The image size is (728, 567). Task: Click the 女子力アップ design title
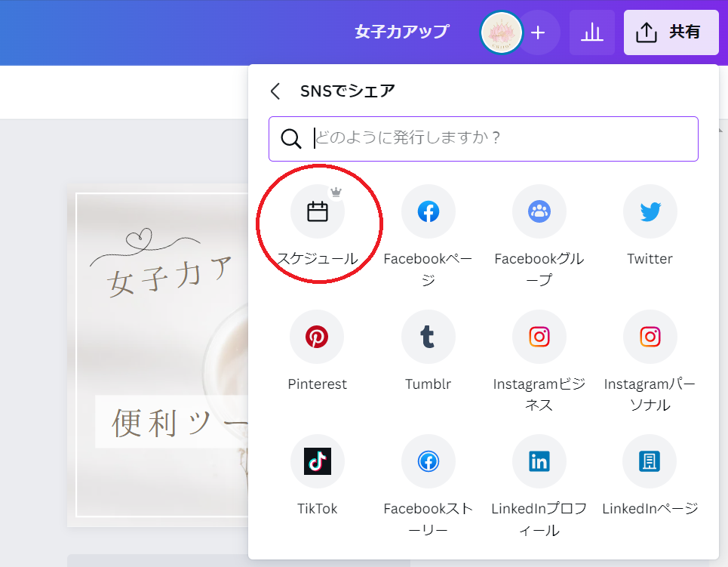tap(401, 32)
